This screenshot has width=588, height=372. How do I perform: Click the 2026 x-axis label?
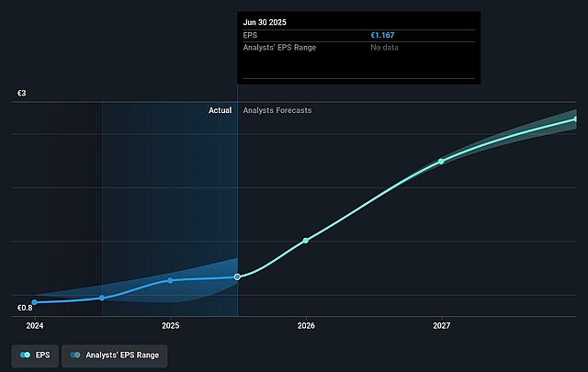point(306,326)
